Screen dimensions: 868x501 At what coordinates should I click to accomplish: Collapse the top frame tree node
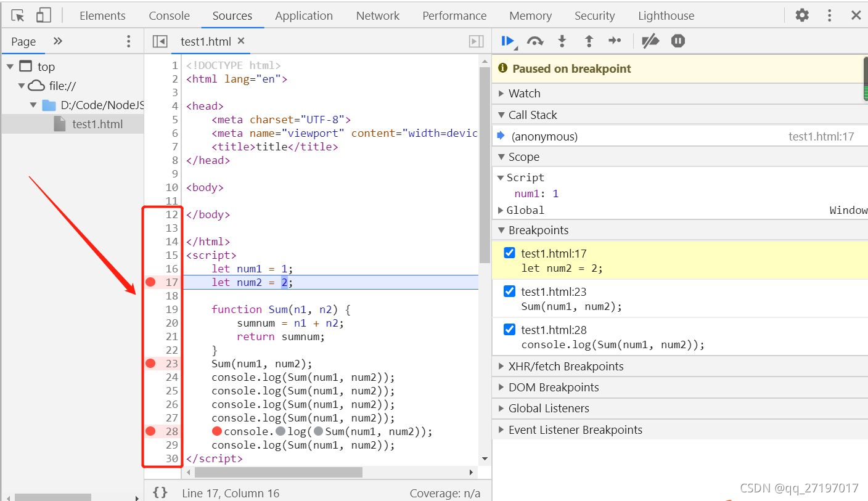pyautogui.click(x=10, y=67)
